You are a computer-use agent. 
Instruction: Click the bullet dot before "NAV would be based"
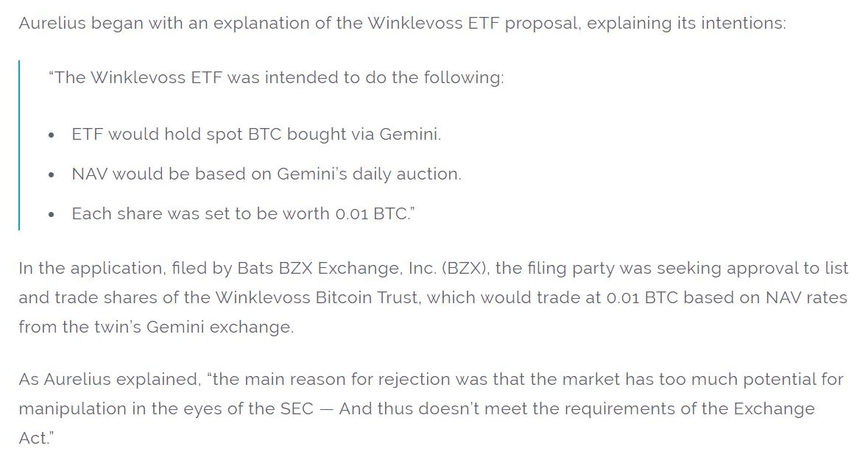tap(51, 175)
